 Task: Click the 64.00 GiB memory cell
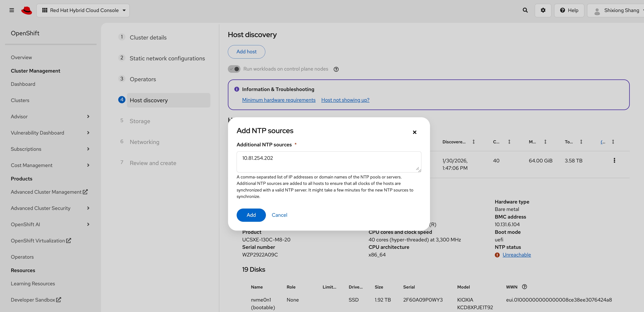(540, 161)
